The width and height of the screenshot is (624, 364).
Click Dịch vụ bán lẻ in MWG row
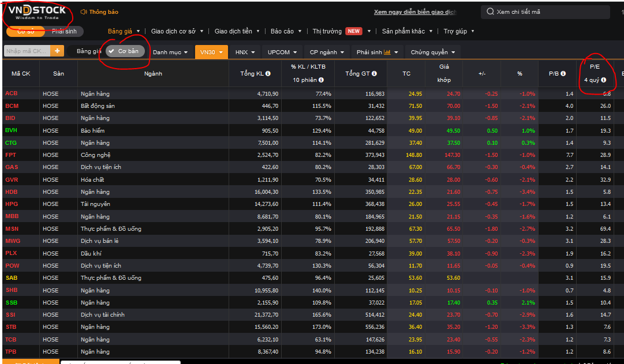click(x=99, y=241)
